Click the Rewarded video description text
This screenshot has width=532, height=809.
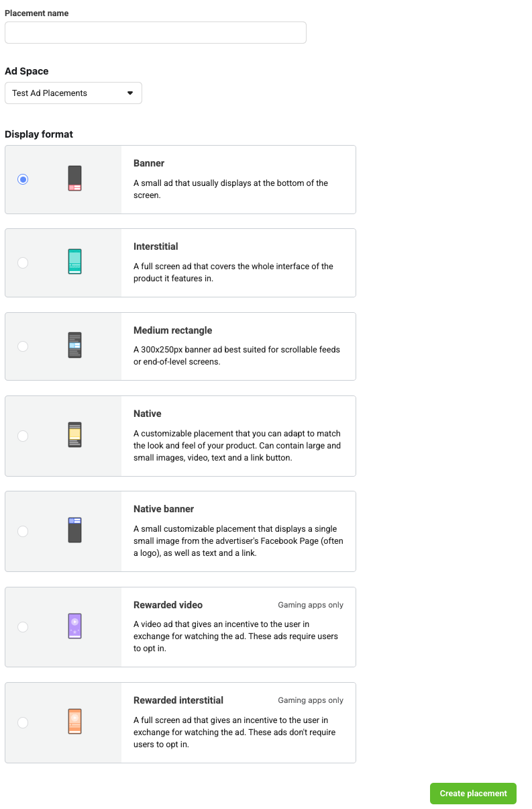click(235, 636)
